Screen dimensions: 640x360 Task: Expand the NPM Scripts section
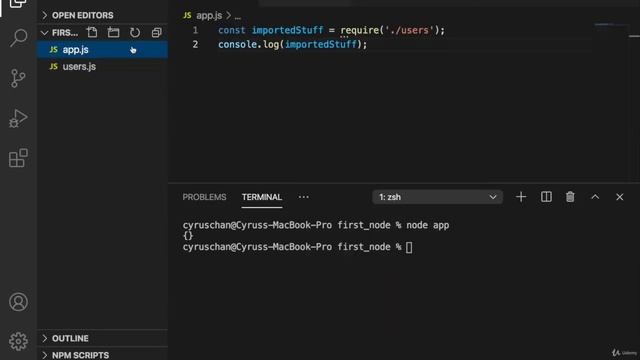[x=102, y=355]
